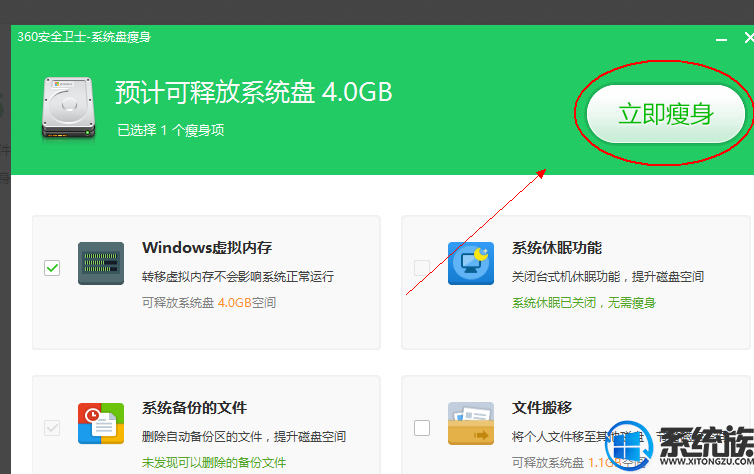Check the 文件搬移 checkbox
The image size is (754, 474).
pyautogui.click(x=422, y=427)
